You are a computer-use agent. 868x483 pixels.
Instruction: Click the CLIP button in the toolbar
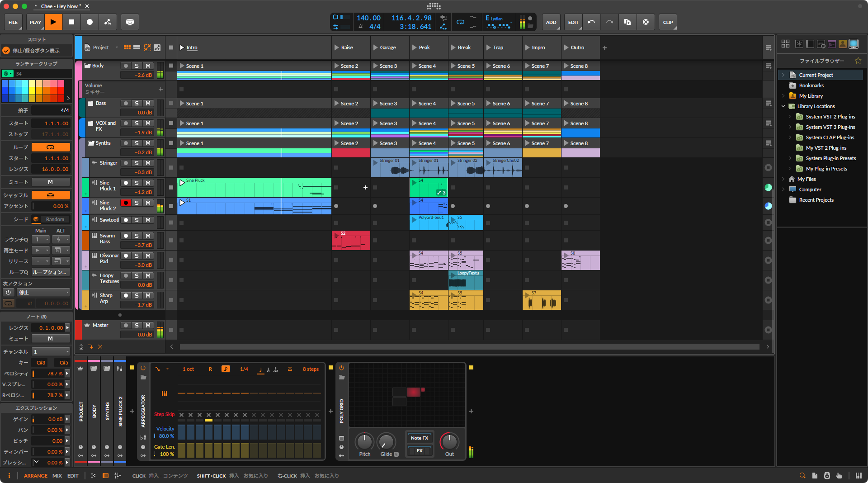point(668,22)
